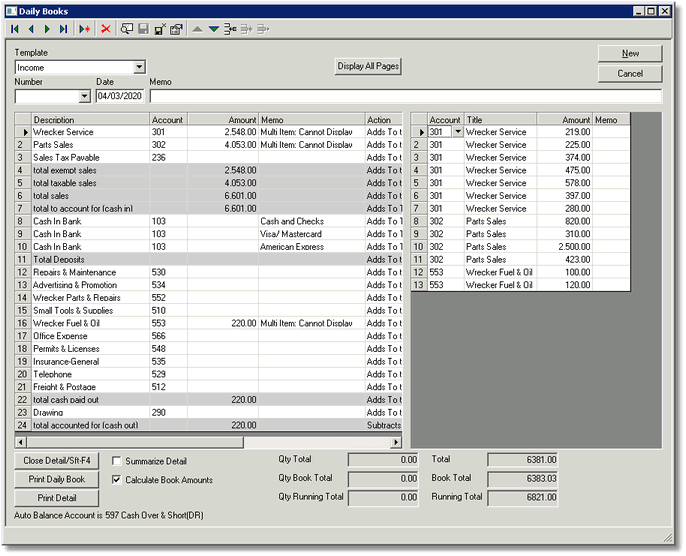Viewport: 686px width, 556px height.
Task: Click the Print Daily Book button
Action: (57, 479)
